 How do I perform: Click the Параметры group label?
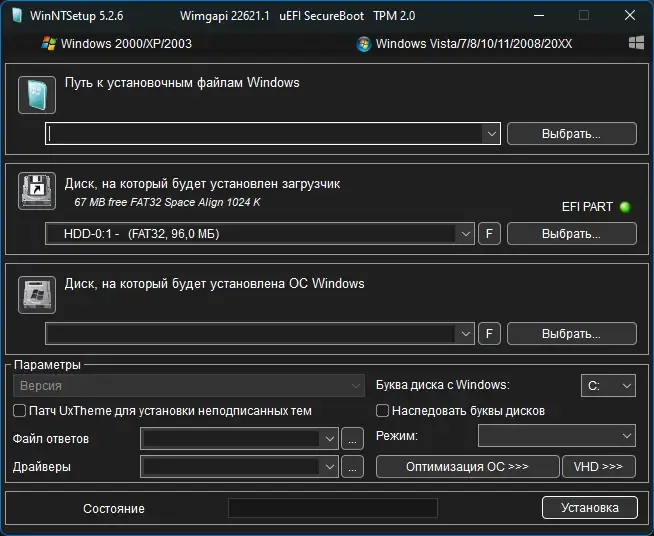pos(47,365)
